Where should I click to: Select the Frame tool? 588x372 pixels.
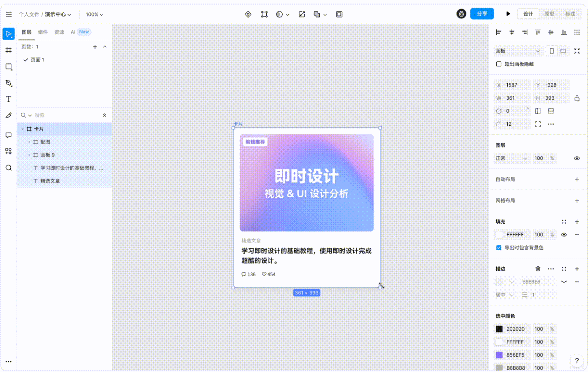click(x=8, y=50)
